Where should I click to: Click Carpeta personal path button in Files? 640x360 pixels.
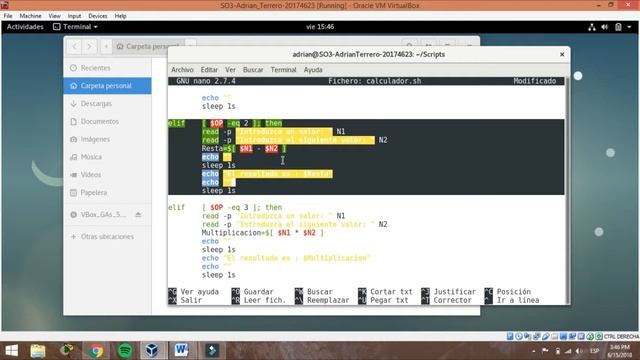148,47
